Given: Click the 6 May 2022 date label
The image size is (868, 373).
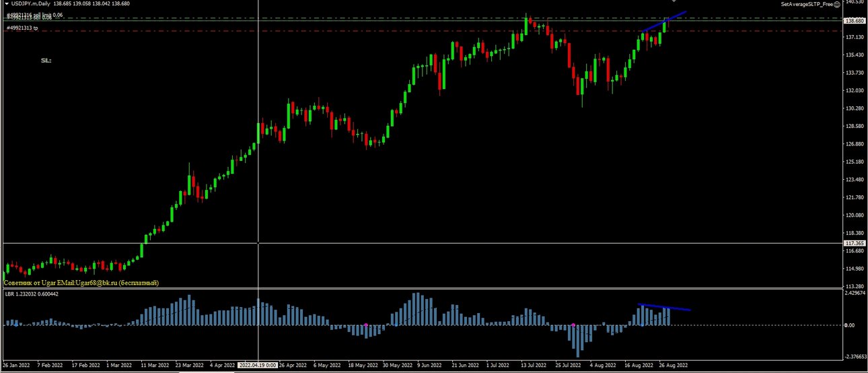Looking at the screenshot, I should (x=326, y=366).
